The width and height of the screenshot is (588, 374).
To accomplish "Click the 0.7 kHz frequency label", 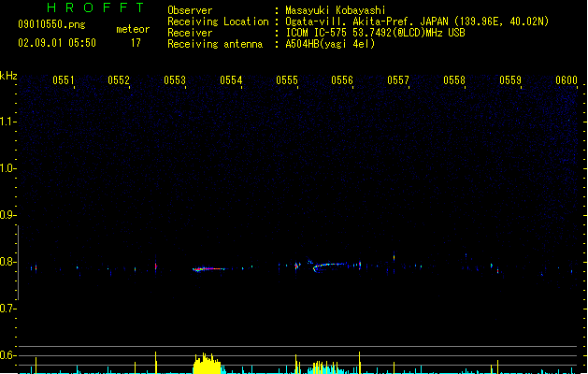I will (x=7, y=309).
